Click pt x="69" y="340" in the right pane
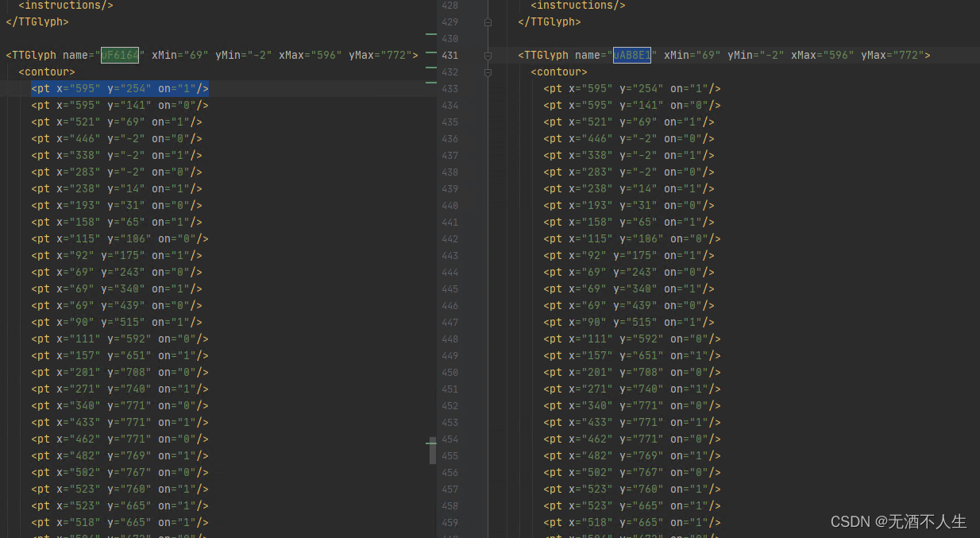 point(629,288)
